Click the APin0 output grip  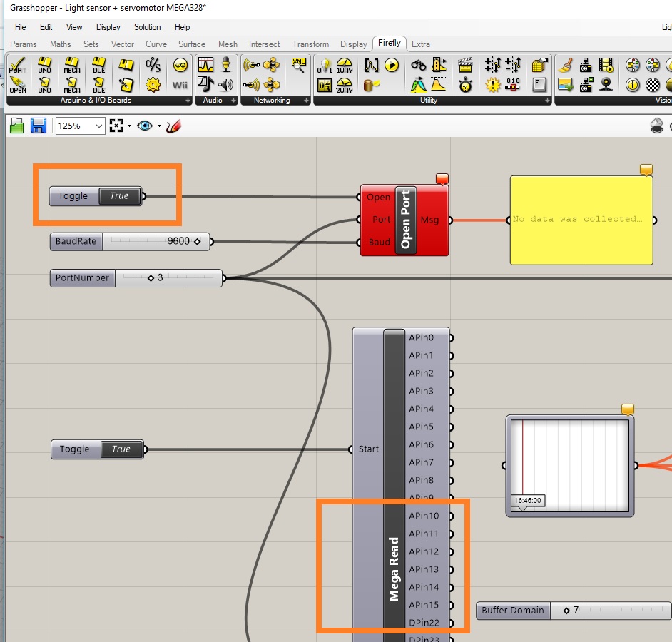(x=452, y=337)
